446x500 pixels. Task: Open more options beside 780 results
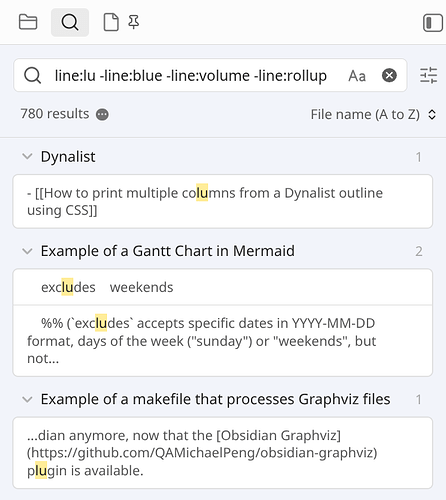[x=102, y=114]
